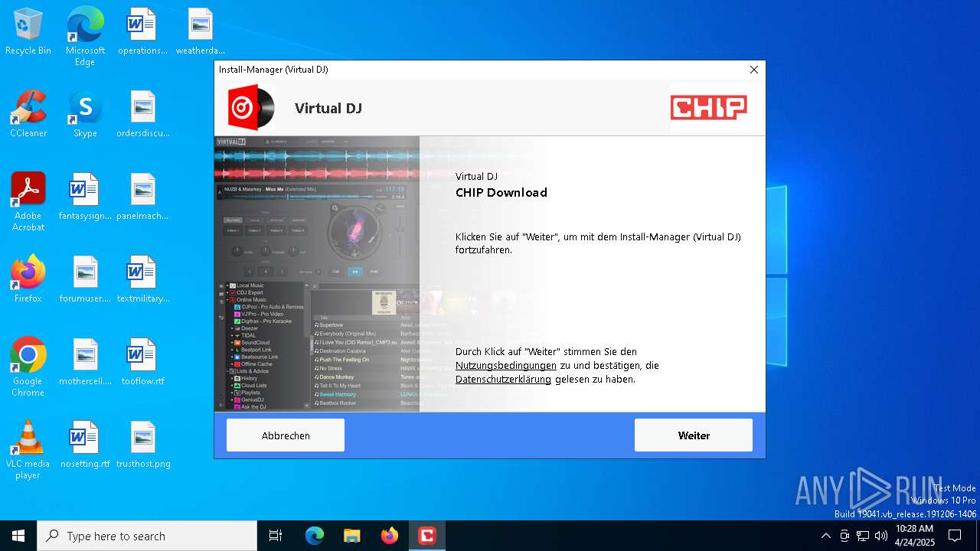The width and height of the screenshot is (980, 551).
Task: Close the Install-Manager window
Action: 753,70
